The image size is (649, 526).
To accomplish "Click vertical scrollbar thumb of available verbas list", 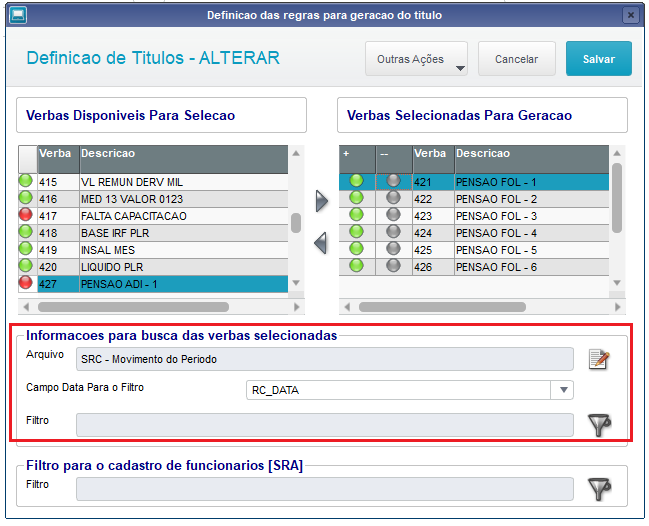I will (296, 223).
